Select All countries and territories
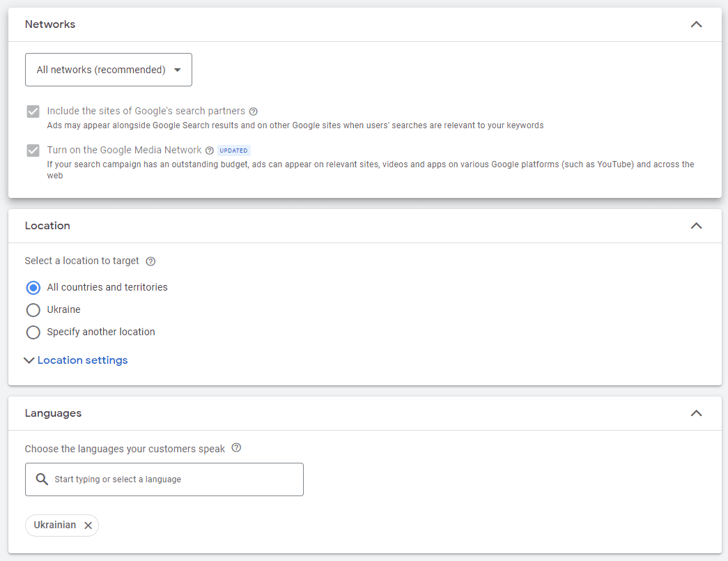Viewport: 728px width, 561px height. pos(33,287)
